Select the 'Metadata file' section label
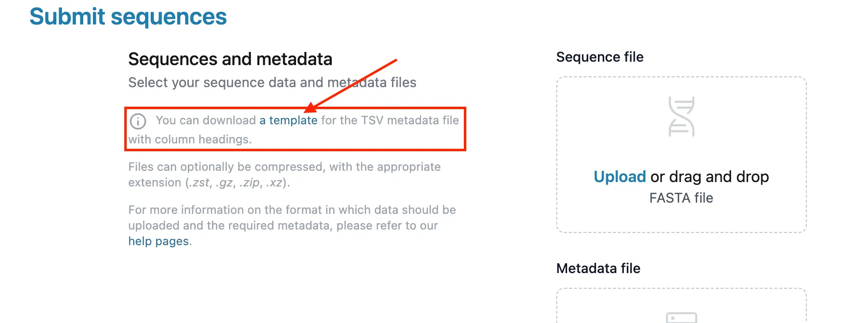Image resolution: width=868 pixels, height=323 pixels. click(x=598, y=268)
